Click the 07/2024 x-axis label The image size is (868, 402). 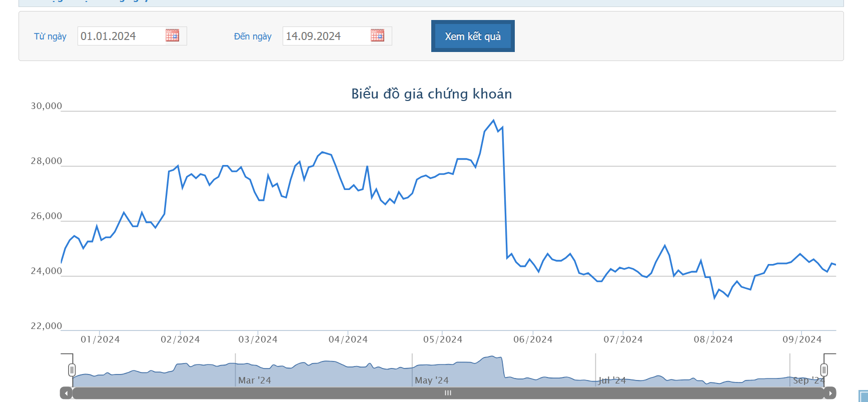coord(623,339)
